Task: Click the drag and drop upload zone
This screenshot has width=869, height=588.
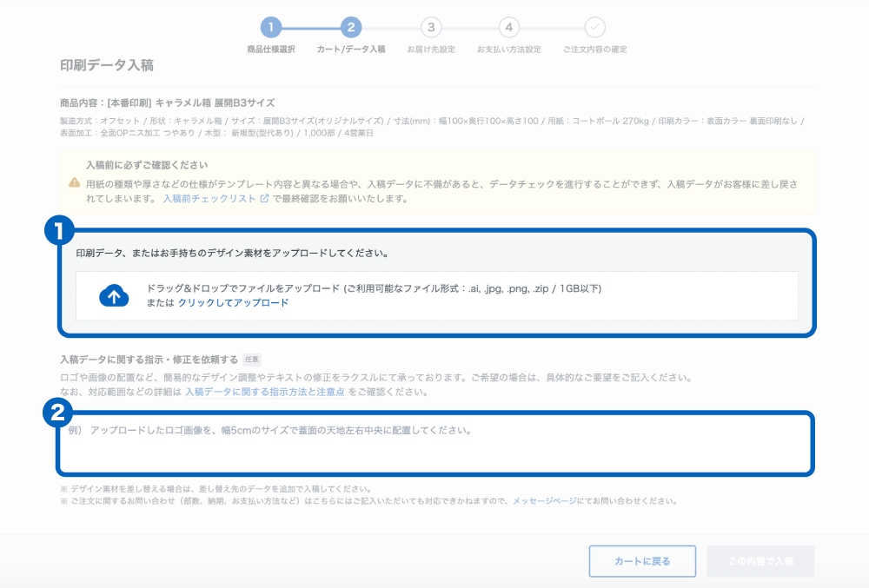Action: point(437,295)
